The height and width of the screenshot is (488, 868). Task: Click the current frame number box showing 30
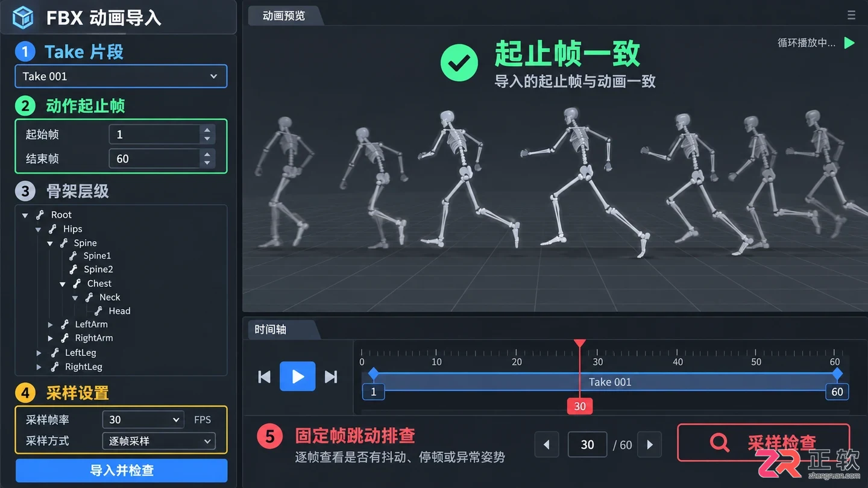[x=587, y=445]
